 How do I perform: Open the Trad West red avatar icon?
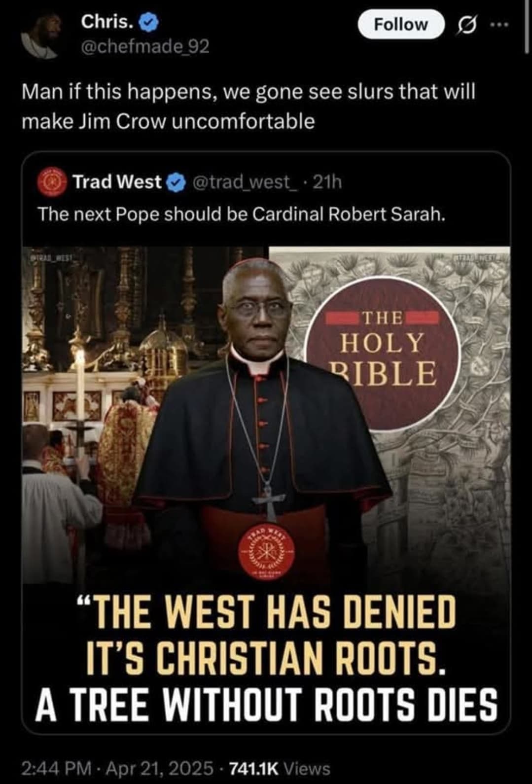[52, 182]
